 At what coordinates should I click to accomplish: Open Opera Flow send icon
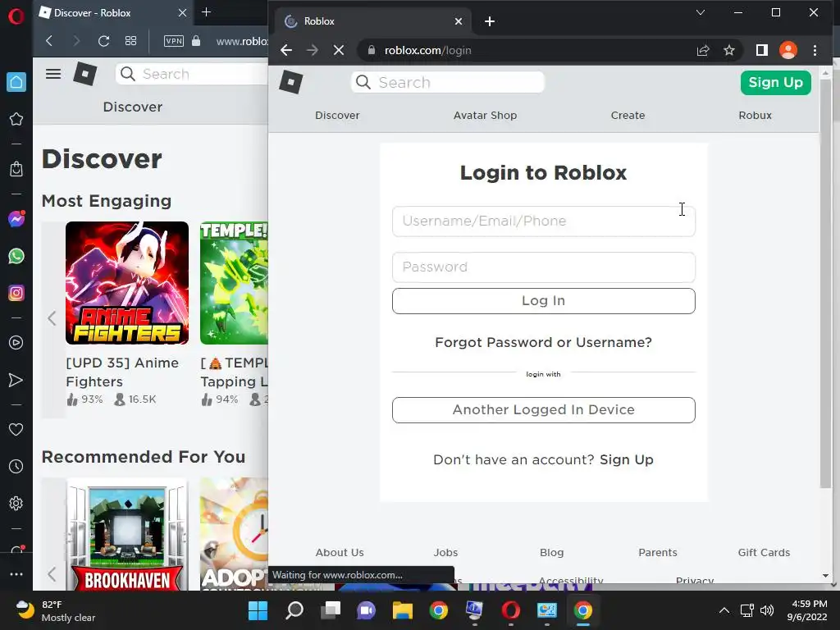click(x=16, y=380)
